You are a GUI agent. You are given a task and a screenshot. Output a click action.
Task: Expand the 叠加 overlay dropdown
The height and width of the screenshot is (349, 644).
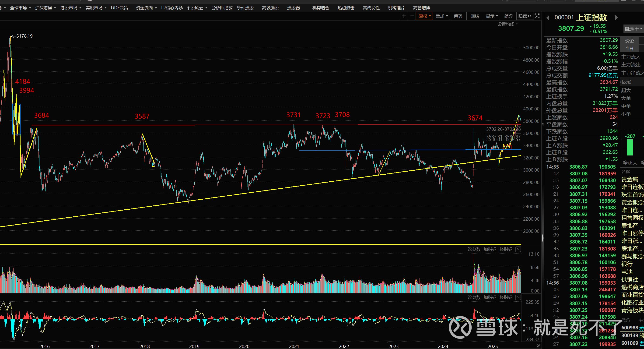click(x=441, y=16)
